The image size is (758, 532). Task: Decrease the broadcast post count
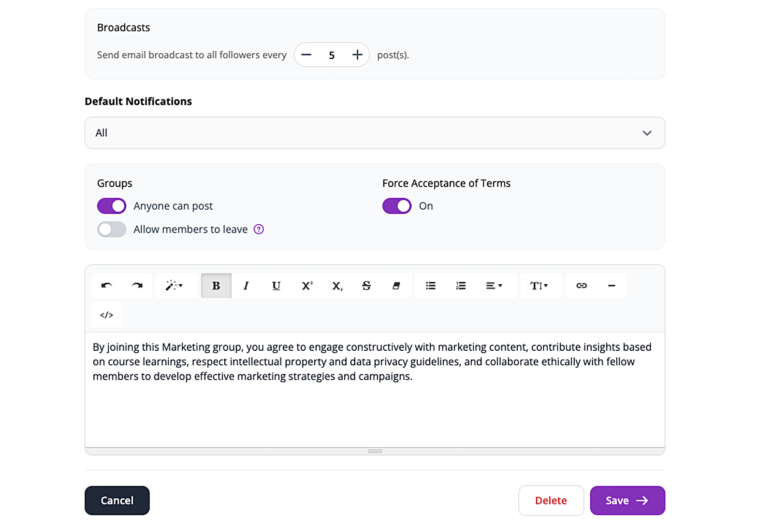coord(306,55)
